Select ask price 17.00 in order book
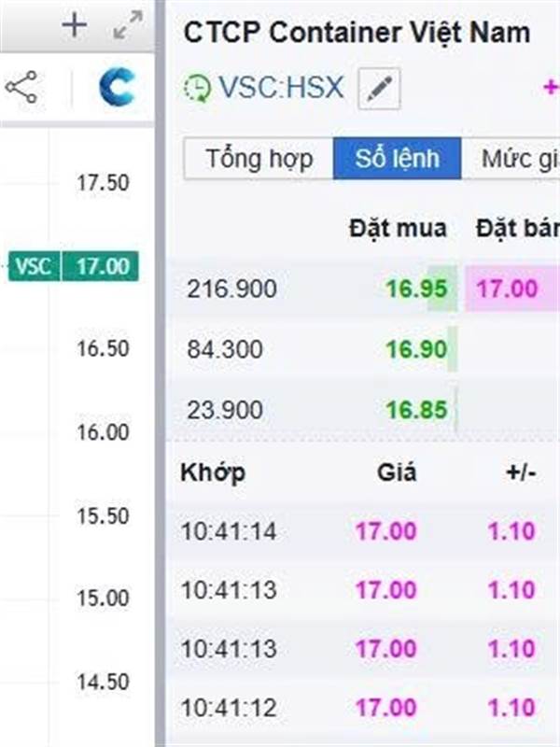The width and height of the screenshot is (560, 747). click(x=507, y=289)
